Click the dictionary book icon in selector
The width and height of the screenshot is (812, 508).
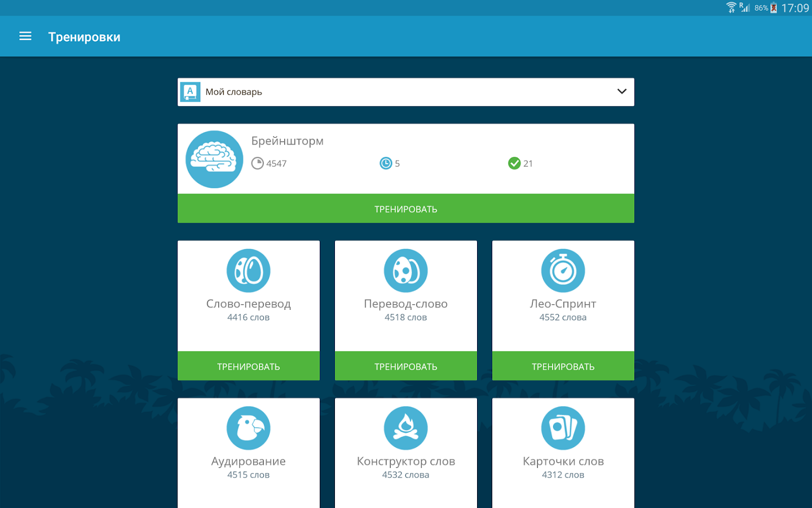tap(190, 92)
